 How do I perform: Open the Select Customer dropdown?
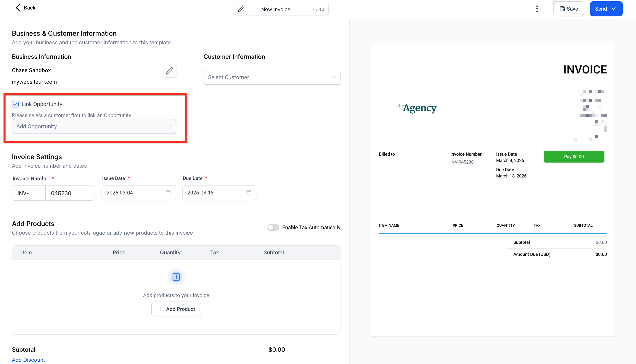coord(272,77)
